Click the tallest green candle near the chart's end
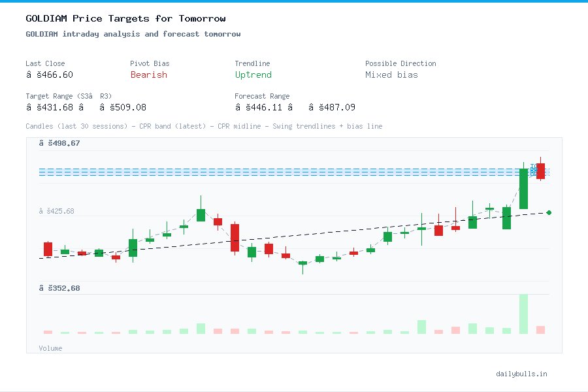 pyautogui.click(x=523, y=188)
